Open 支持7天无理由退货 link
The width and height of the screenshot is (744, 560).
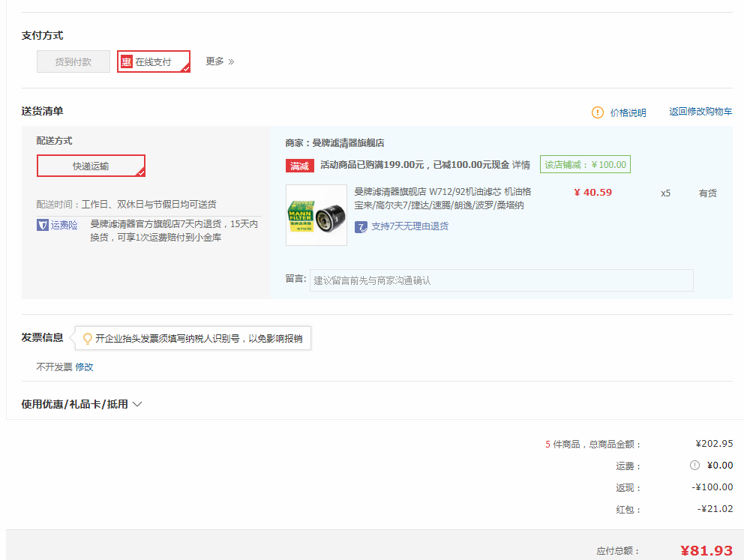click(409, 226)
